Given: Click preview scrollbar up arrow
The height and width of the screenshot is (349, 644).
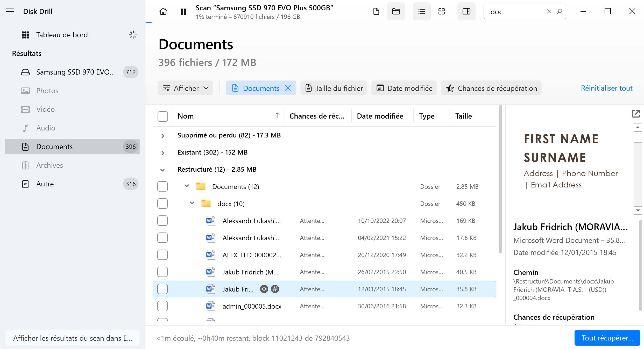Looking at the screenshot, I should (x=638, y=127).
